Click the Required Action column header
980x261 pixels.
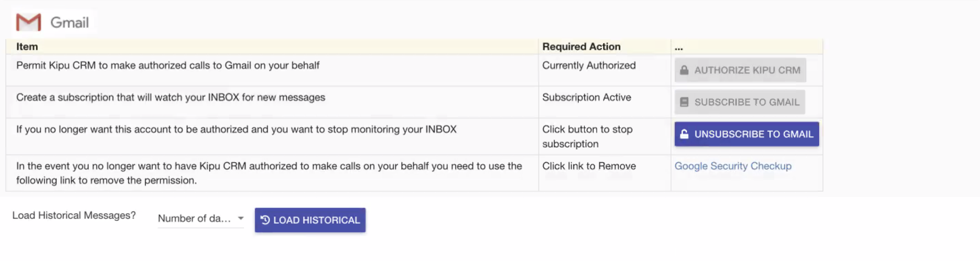pos(581,47)
